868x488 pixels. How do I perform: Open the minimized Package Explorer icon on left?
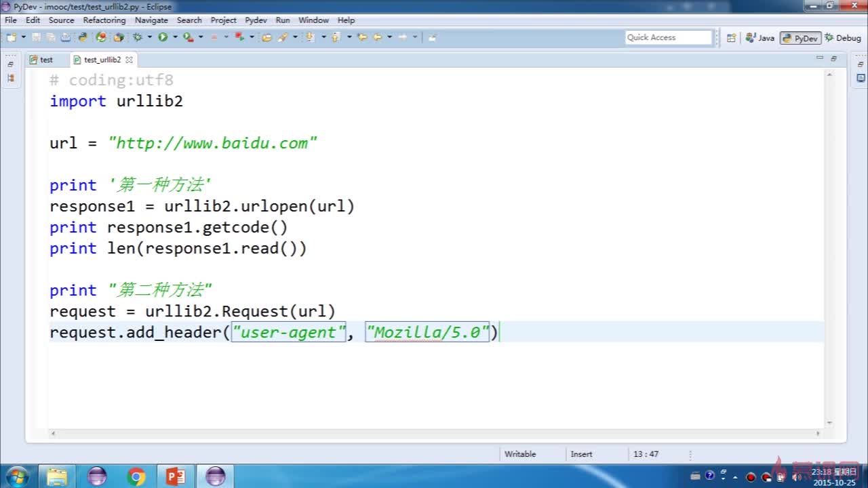pos(10,78)
